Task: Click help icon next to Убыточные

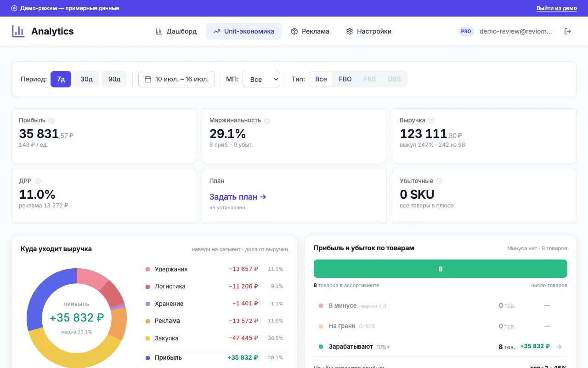Action: coord(439,181)
